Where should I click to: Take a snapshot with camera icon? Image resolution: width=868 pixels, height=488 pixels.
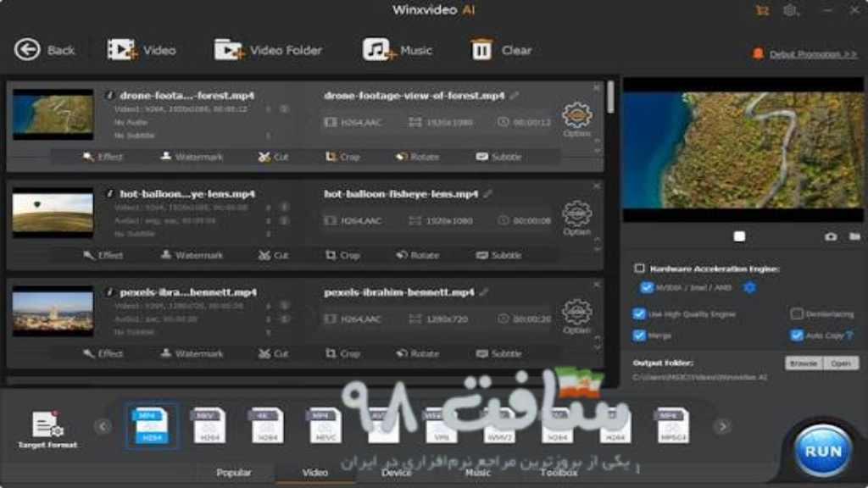point(831,237)
